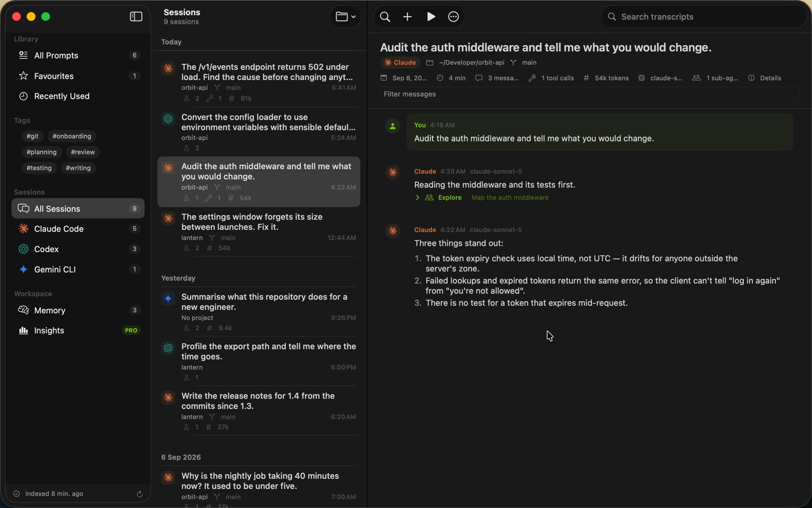The width and height of the screenshot is (812, 508).
Task: Click the play toolbar icon
Action: click(x=431, y=17)
